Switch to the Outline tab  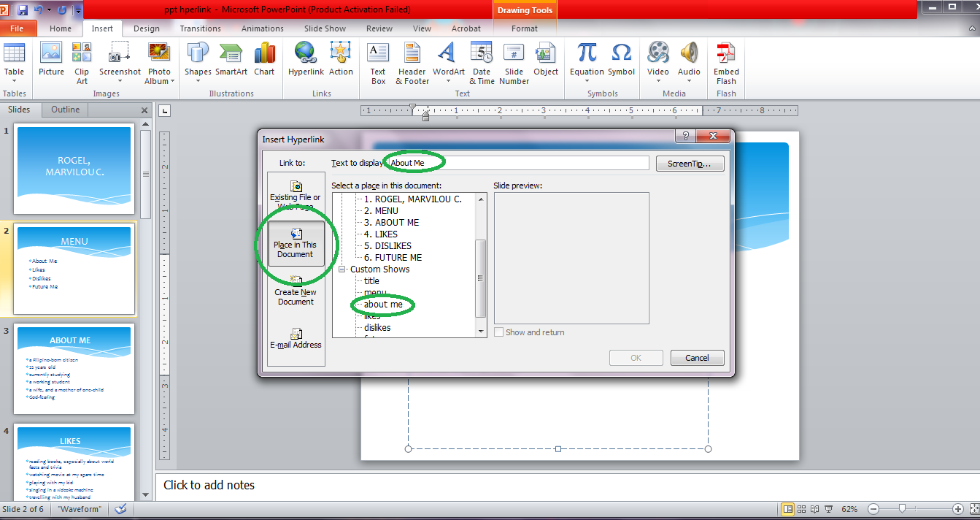[64, 109]
